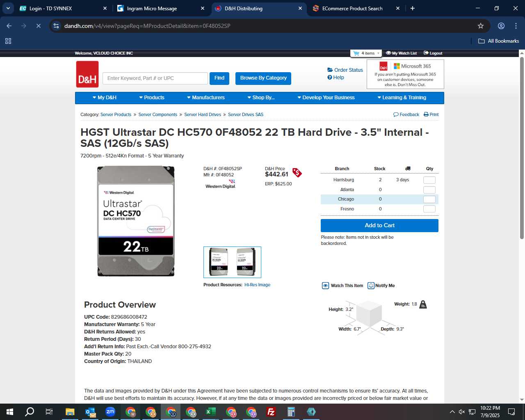
Task: Open the Chrome profile icon
Action: (501, 26)
